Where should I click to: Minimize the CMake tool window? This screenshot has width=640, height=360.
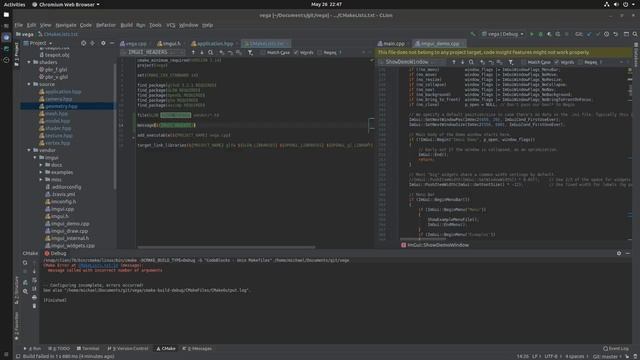click(628, 253)
